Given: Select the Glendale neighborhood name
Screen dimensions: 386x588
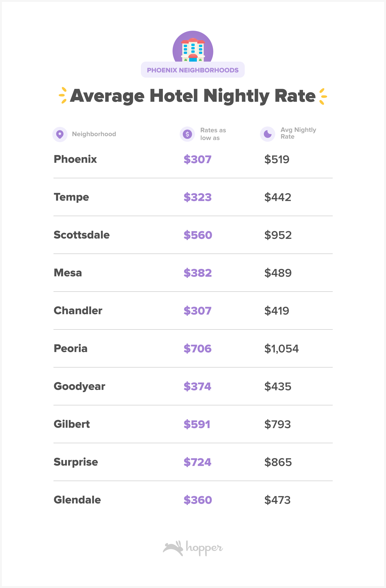Looking at the screenshot, I should click(x=77, y=500).
